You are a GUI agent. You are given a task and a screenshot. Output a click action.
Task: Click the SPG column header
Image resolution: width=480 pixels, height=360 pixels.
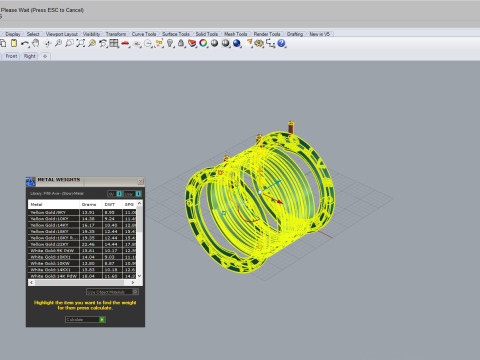click(129, 204)
